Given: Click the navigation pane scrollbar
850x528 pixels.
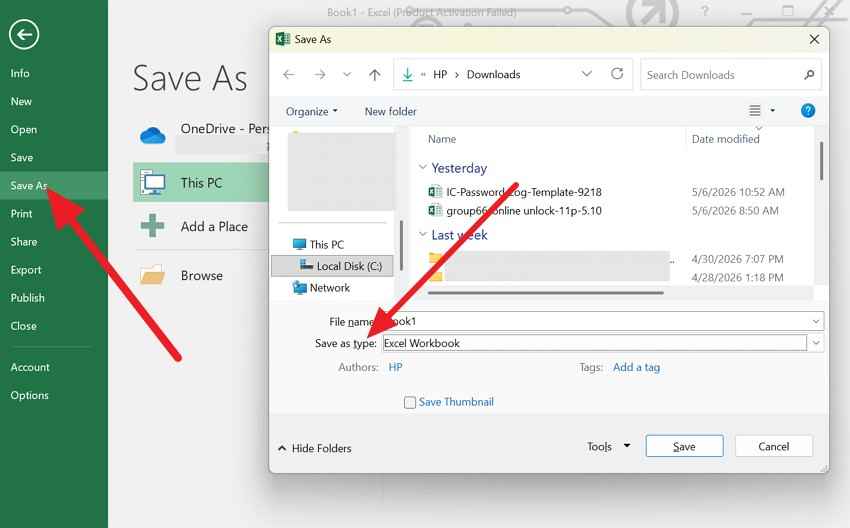Looking at the screenshot, I should coord(401,245).
